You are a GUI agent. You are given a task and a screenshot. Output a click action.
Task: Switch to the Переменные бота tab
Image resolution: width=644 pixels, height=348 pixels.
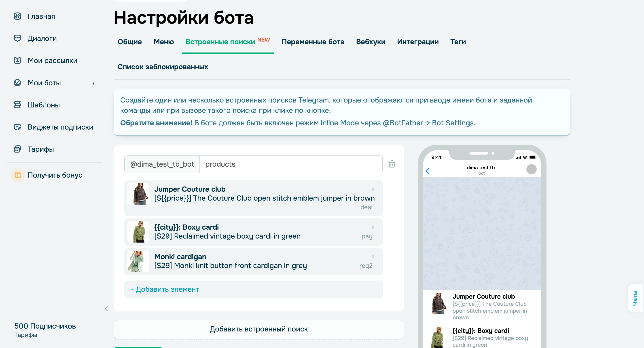pos(313,42)
